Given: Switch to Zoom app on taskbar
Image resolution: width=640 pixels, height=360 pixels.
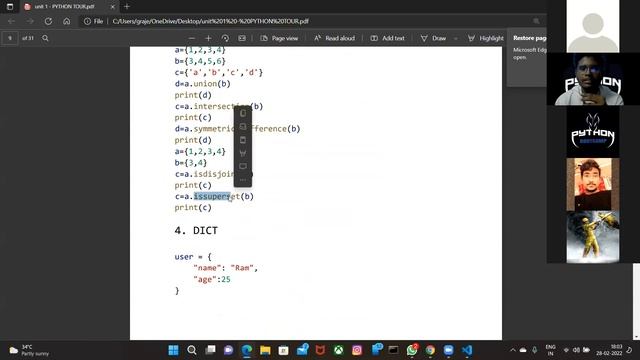Looking at the screenshot, I should 449,350.
